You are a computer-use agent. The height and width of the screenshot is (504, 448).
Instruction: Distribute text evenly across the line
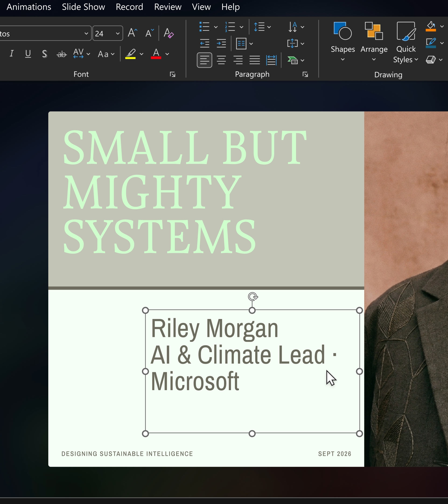coord(271,60)
